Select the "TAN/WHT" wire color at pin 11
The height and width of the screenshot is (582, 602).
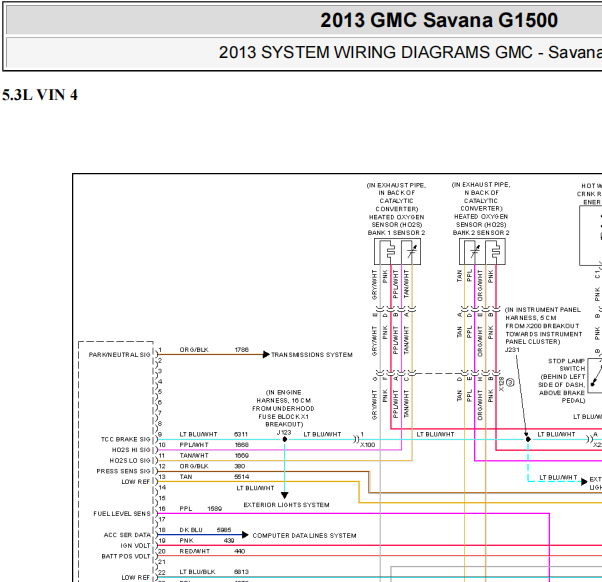coord(194,455)
